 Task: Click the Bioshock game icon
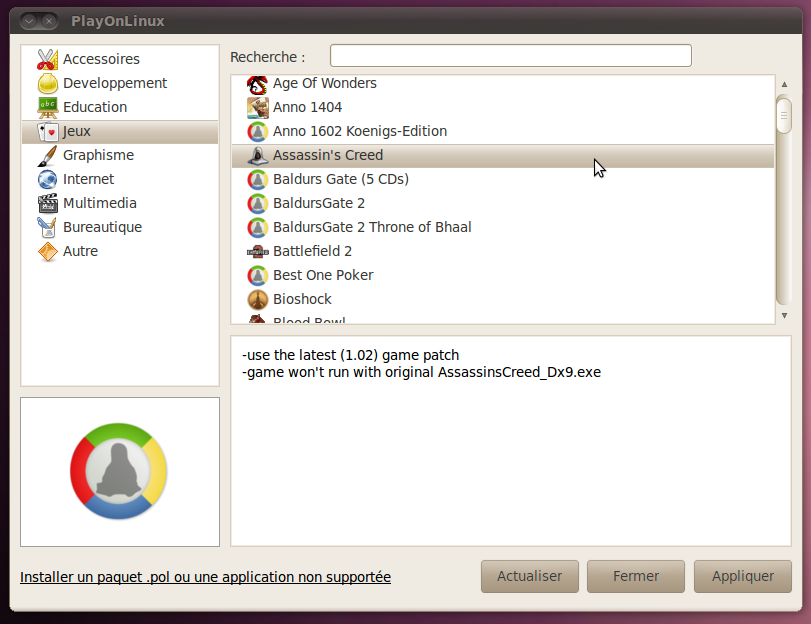click(x=258, y=299)
